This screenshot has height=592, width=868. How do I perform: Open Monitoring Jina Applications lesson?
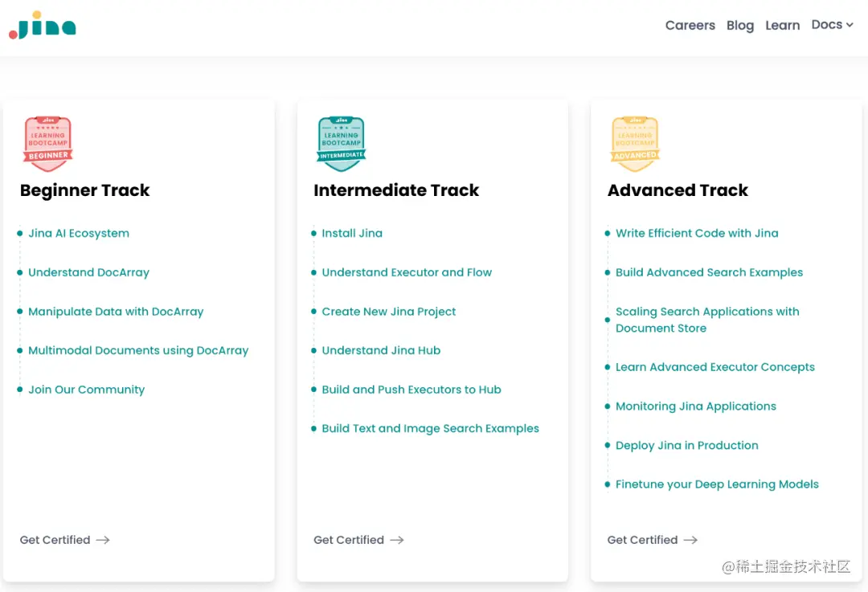point(696,406)
